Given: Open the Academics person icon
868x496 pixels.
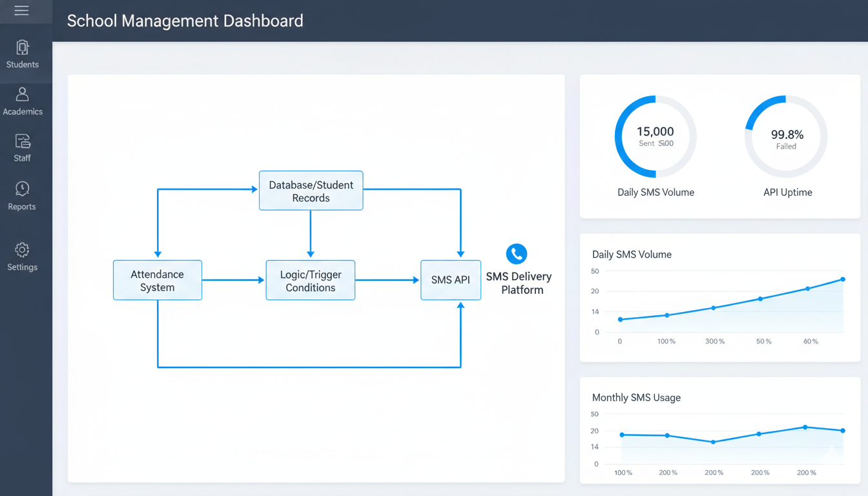Looking at the screenshot, I should click(x=23, y=94).
